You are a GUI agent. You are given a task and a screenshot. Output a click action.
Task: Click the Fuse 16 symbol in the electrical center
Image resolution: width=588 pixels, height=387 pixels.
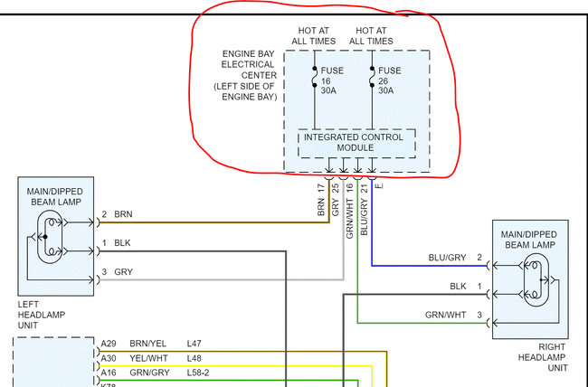tap(315, 77)
